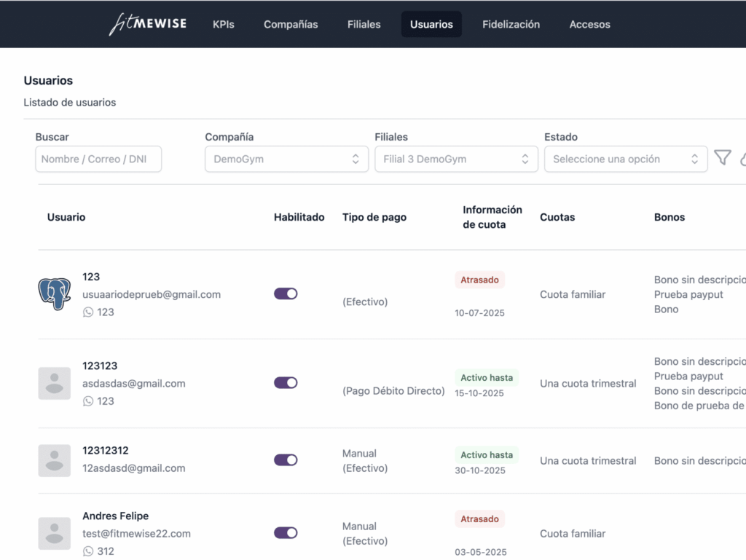Image resolution: width=746 pixels, height=560 pixels.
Task: Click the Atrasado badge dated 10-07-2025
Action: [x=479, y=280]
